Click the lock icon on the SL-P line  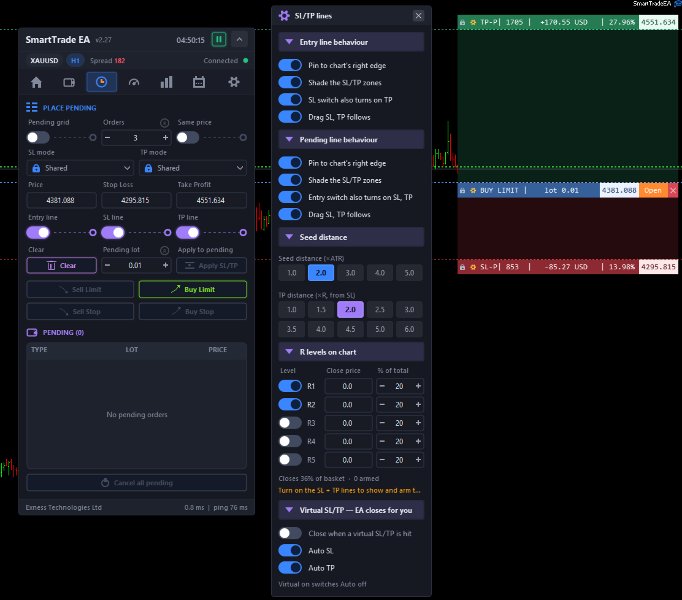tap(463, 267)
